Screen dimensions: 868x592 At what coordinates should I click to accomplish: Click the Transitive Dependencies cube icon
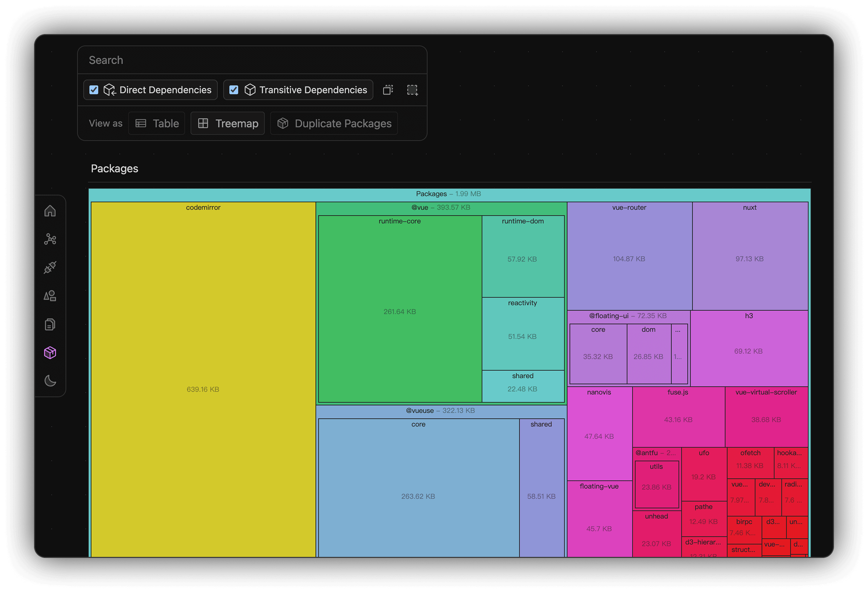coord(250,90)
